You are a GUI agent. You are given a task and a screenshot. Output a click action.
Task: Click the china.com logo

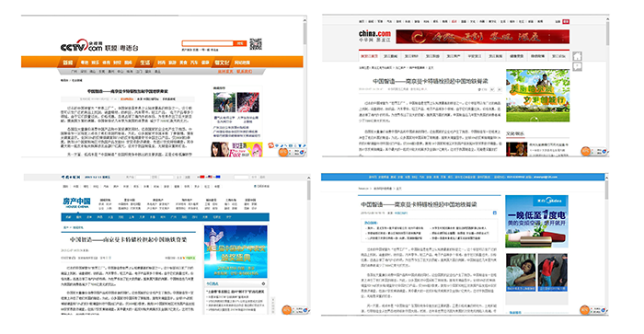pos(374,36)
